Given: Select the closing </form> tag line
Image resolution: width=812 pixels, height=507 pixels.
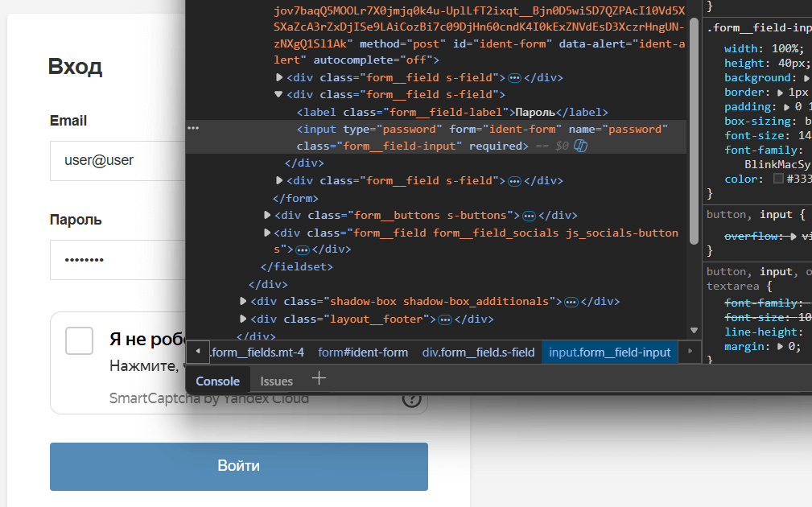Looking at the screenshot, I should coord(295,198).
